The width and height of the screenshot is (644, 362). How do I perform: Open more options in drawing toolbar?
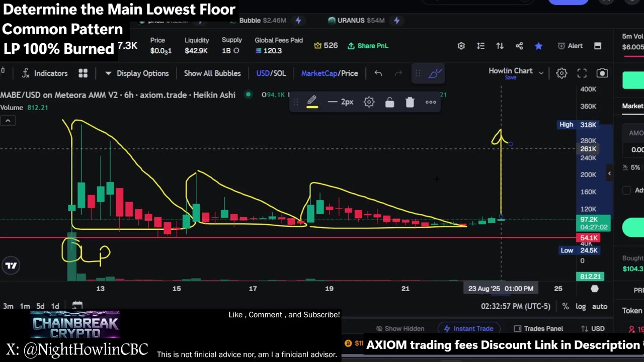coord(431,102)
